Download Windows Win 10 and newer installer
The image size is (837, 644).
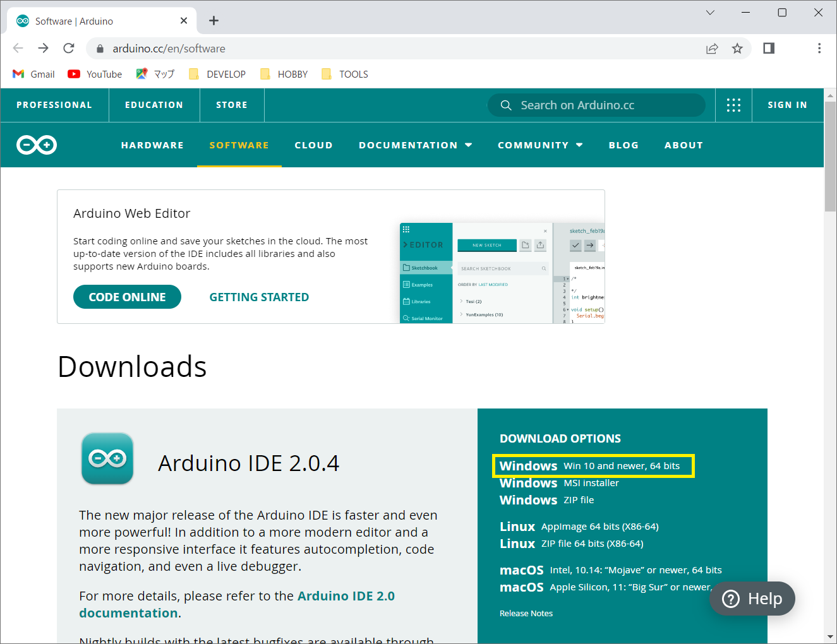pos(589,466)
